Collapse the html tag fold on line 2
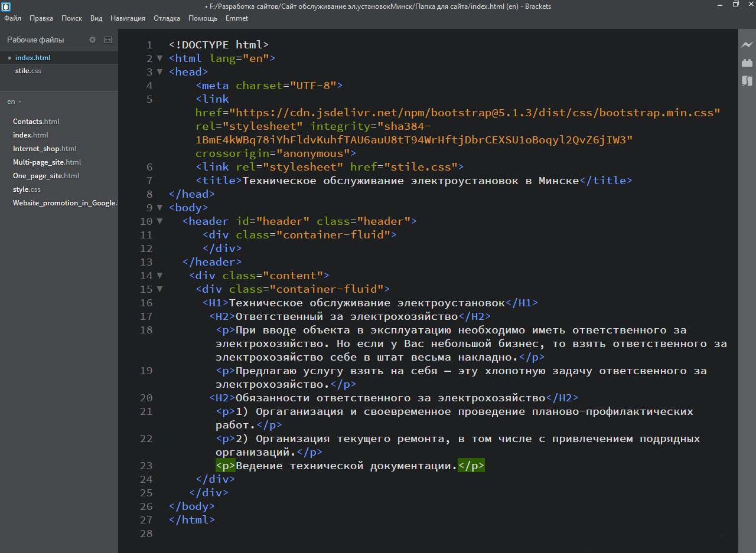Image resolution: width=756 pixels, height=553 pixels. click(159, 58)
